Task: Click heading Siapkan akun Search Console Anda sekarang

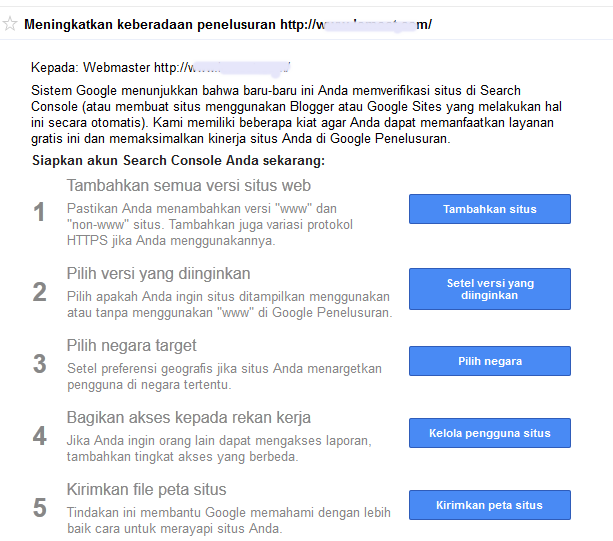Action: (x=178, y=161)
